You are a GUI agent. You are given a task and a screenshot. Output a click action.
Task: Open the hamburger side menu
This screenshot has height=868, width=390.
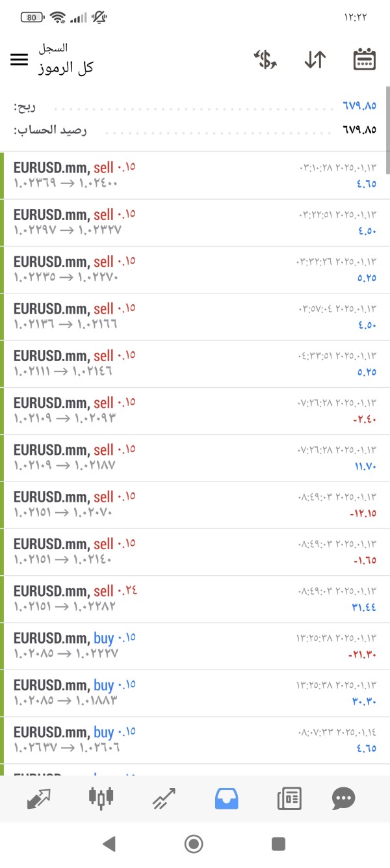[x=19, y=59]
